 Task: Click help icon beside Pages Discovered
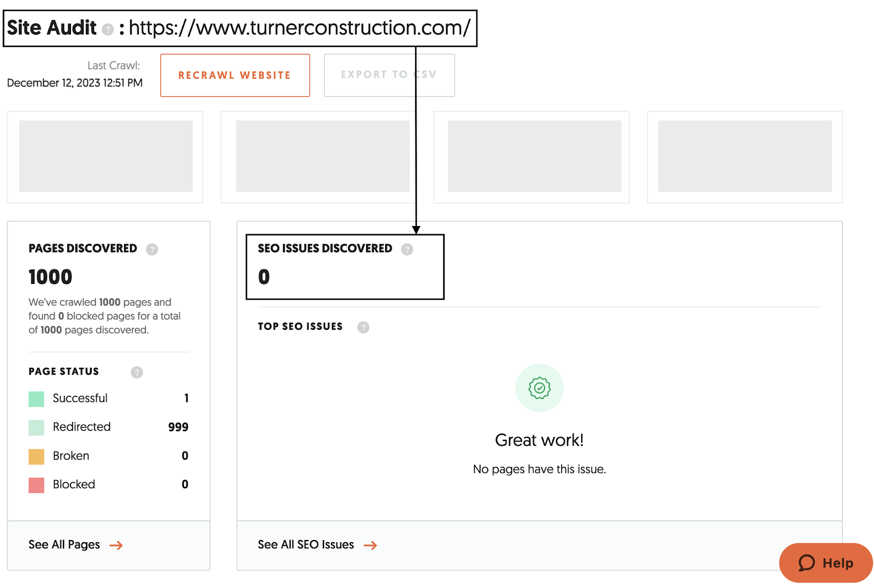[152, 250]
